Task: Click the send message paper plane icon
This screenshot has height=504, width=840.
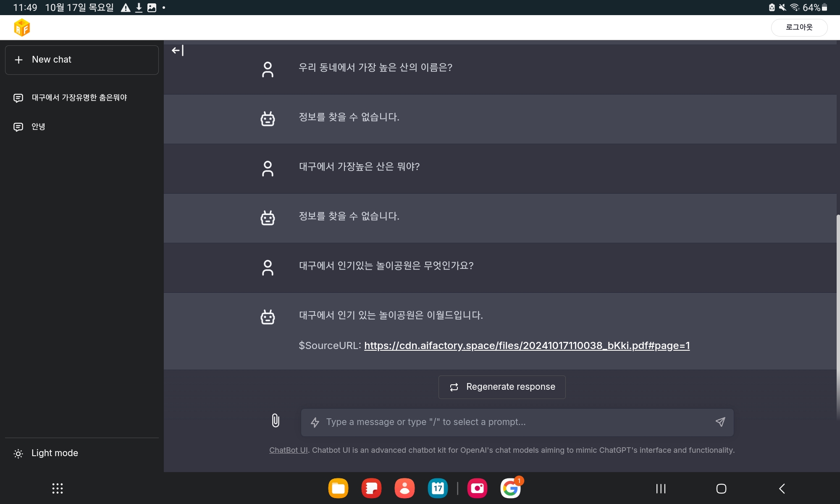Action: coord(720,422)
